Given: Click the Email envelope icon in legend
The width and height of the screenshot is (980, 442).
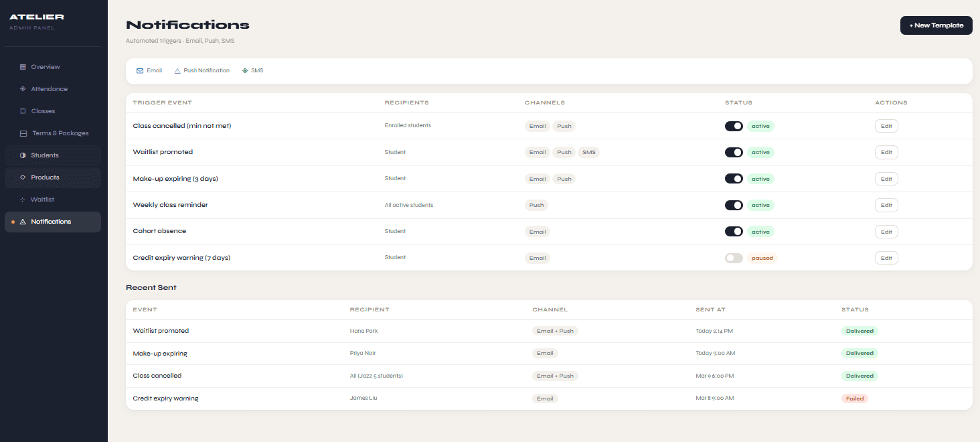Looking at the screenshot, I should pos(140,70).
